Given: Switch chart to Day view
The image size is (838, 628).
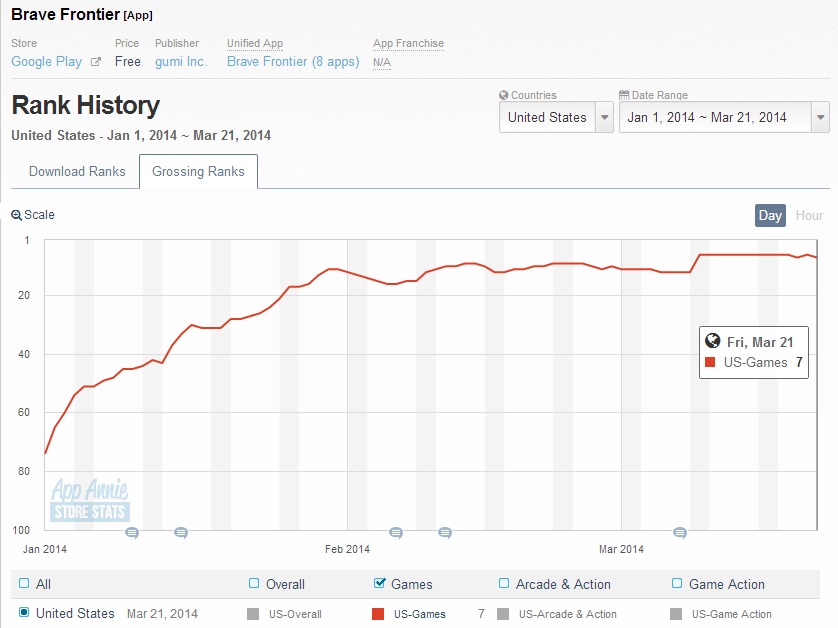Looking at the screenshot, I should pyautogui.click(x=770, y=215).
